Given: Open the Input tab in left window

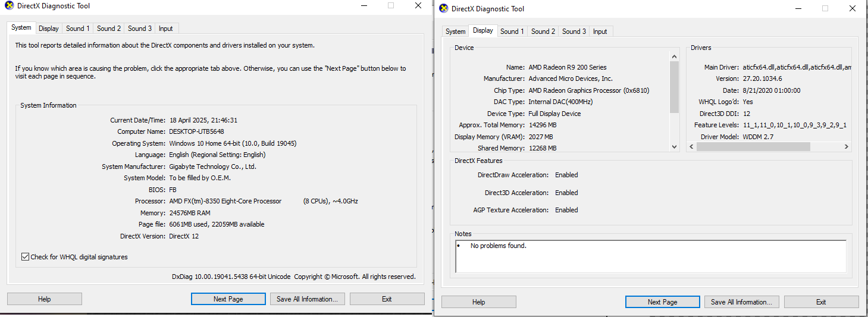Looking at the screenshot, I should pos(166,29).
